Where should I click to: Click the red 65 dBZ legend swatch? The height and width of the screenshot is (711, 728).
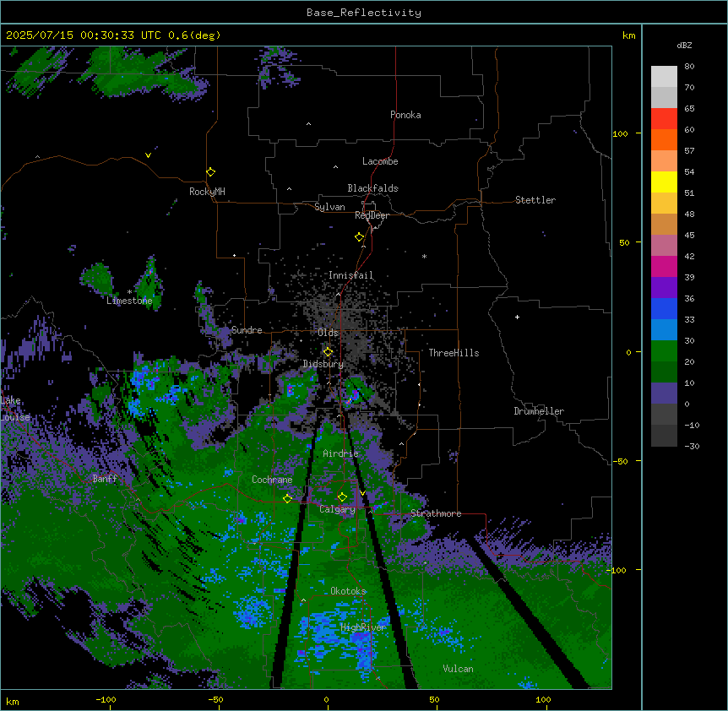(x=664, y=119)
